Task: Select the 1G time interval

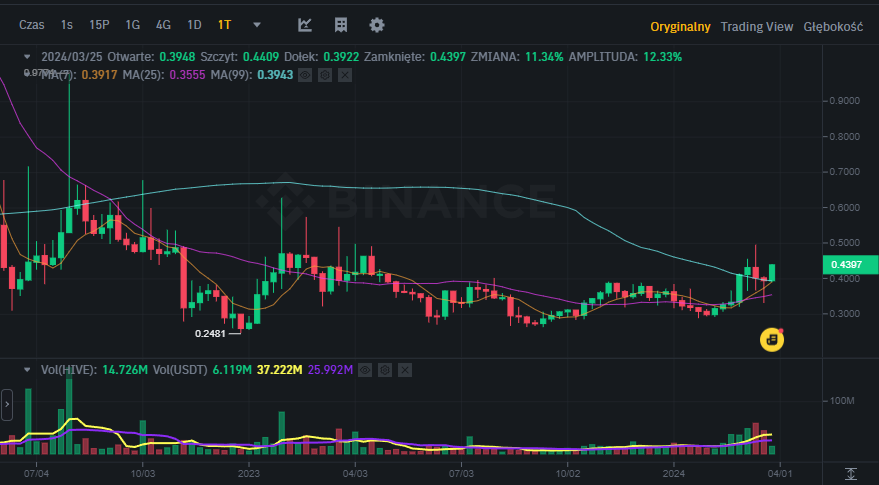Action: click(132, 25)
